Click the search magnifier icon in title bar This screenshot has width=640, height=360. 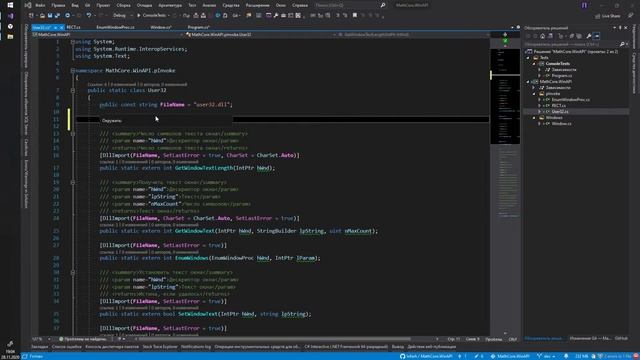coord(383,5)
